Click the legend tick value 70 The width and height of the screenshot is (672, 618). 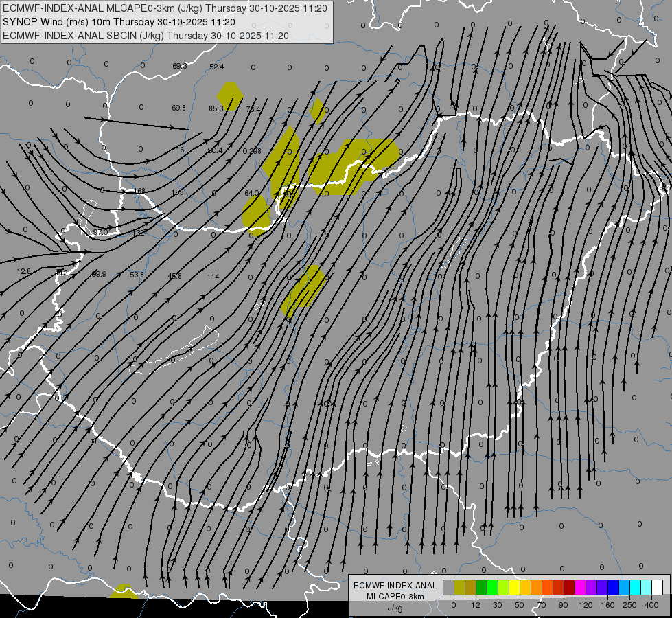click(542, 605)
